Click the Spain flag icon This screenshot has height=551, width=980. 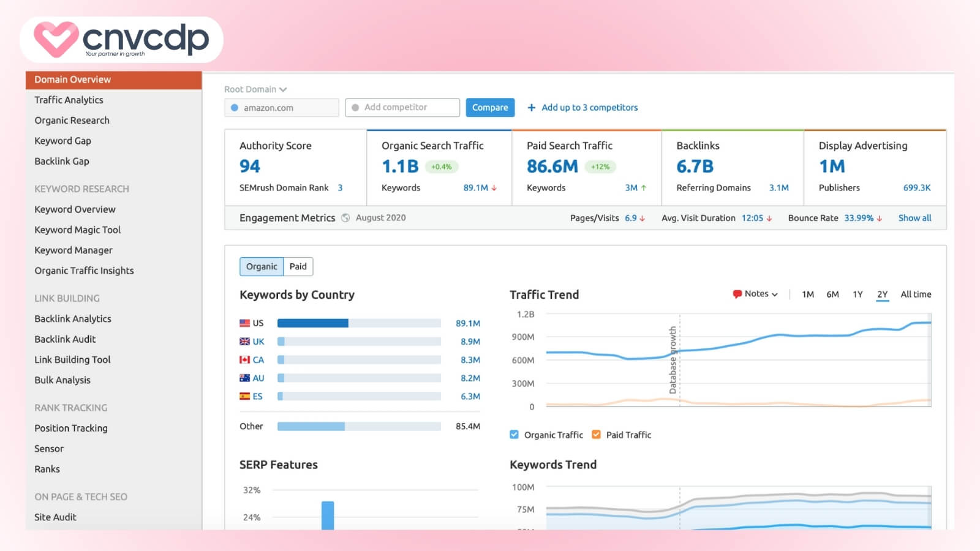click(244, 397)
